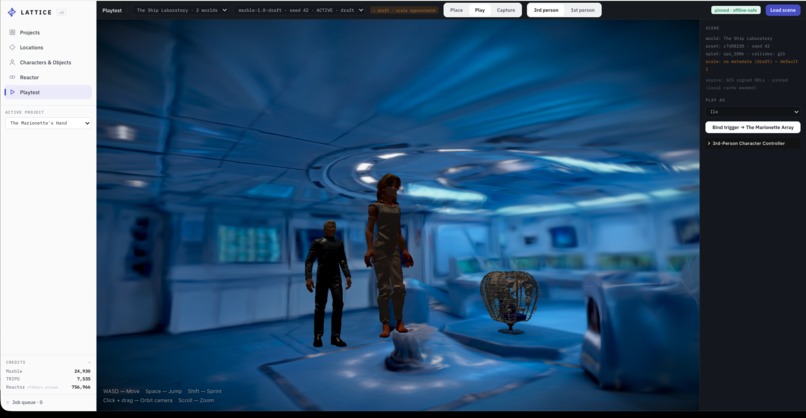Click the CREDITS section header
Viewport: 806px width, 418px height.
pyautogui.click(x=15, y=362)
